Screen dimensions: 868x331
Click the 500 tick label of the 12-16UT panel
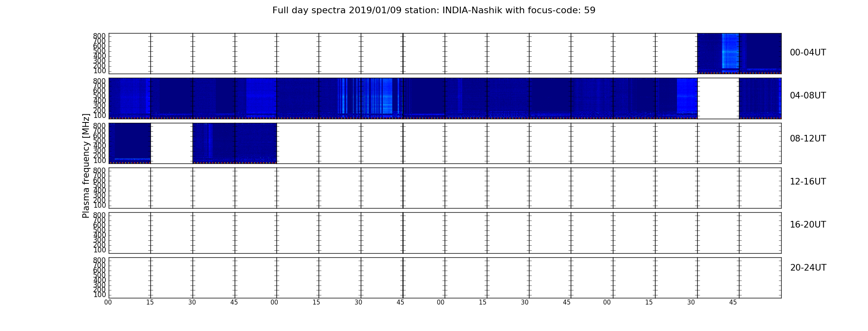tap(100, 186)
